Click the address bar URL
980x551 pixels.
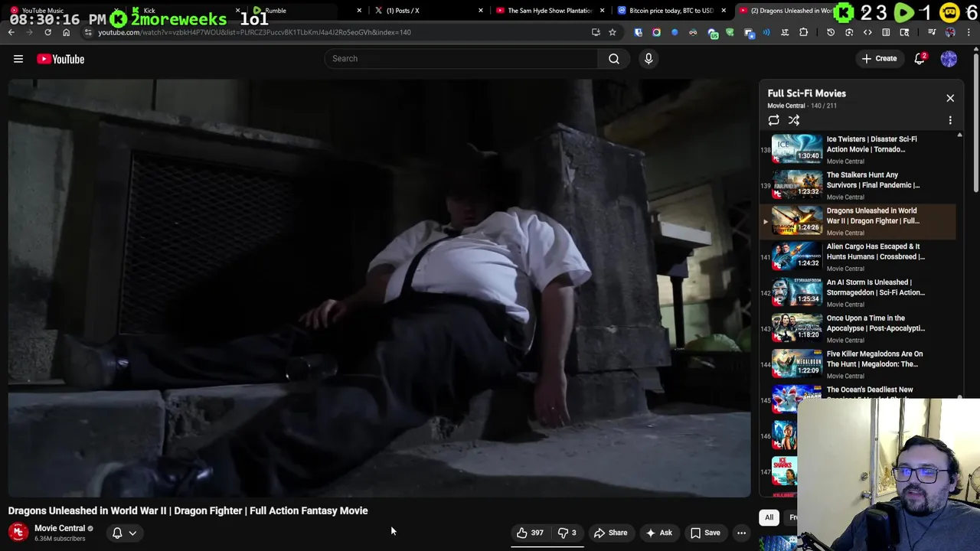pyautogui.click(x=254, y=32)
